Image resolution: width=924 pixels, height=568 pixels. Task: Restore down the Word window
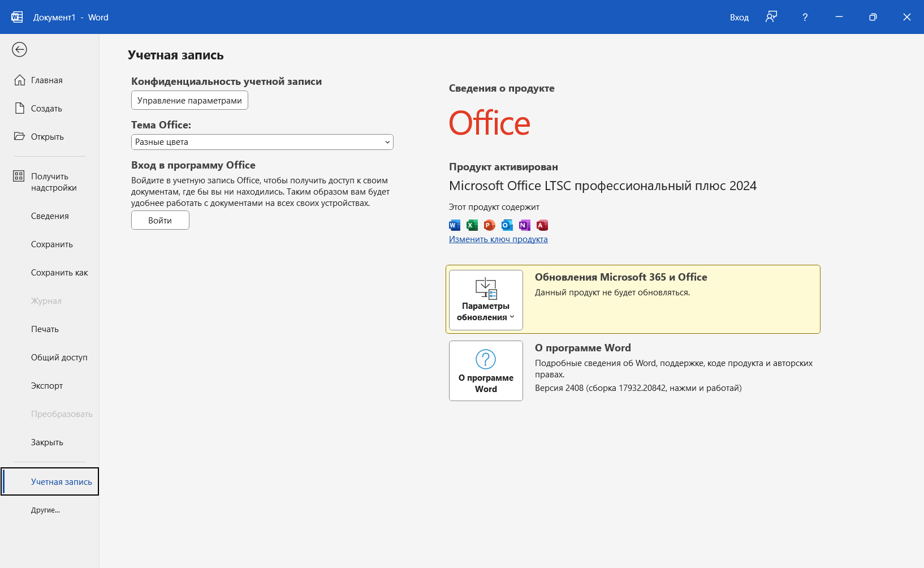(873, 17)
